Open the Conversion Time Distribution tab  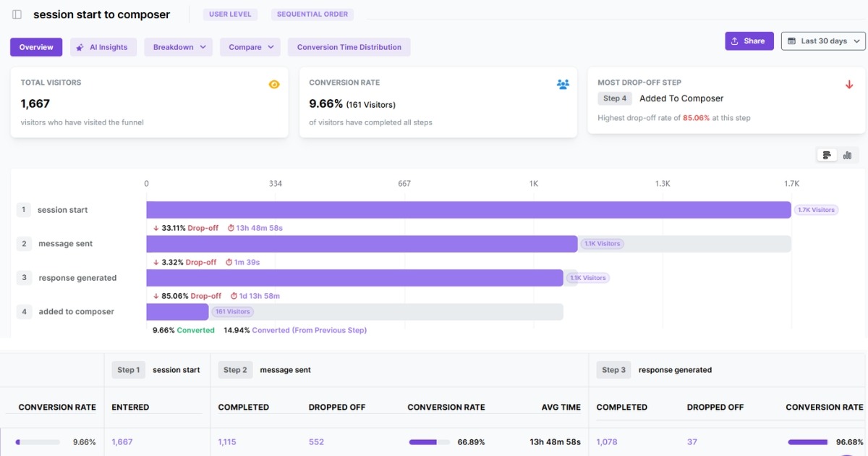click(349, 46)
